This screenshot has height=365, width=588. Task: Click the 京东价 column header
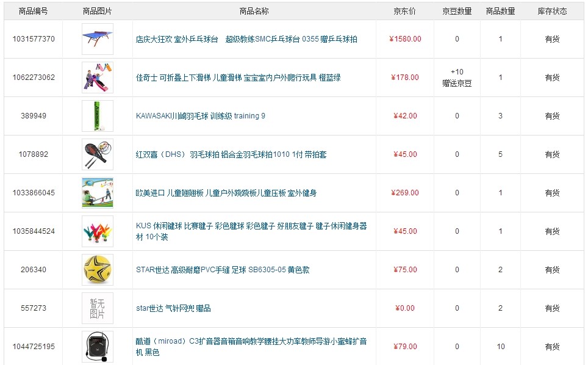pos(404,11)
